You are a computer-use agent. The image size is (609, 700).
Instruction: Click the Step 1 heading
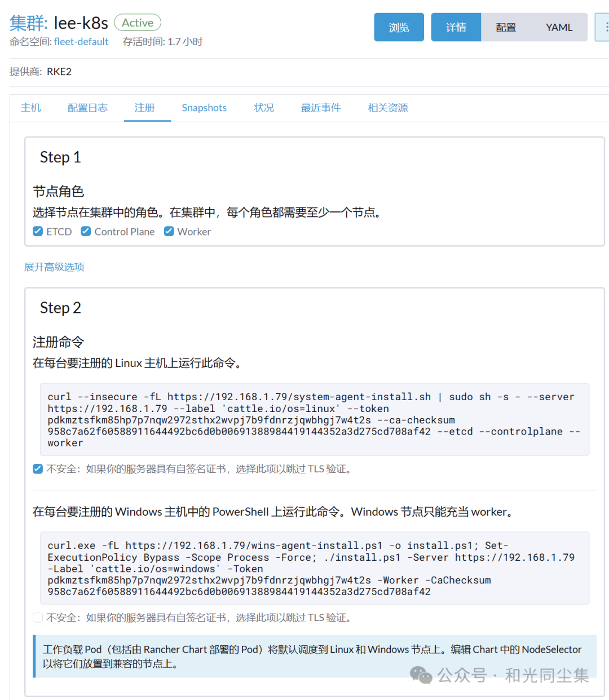pos(60,157)
